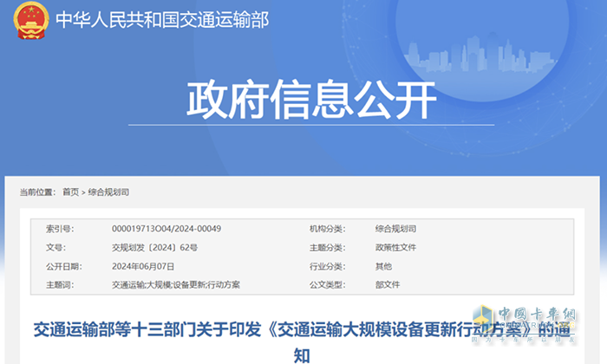Click the 当前位置 breadcrumb label
The height and width of the screenshot is (364, 607).
click(x=37, y=192)
